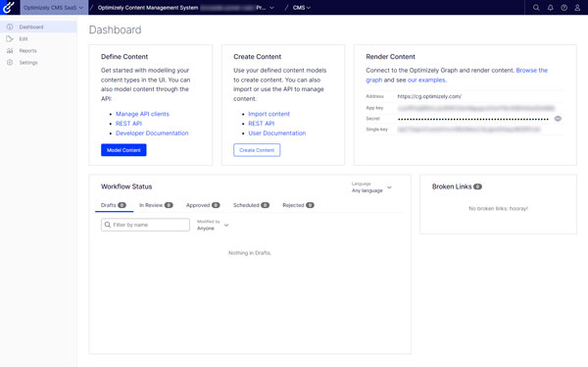Viewport: 588px width, 367px height.
Task: Click the Dashboard page heading
Action: pyautogui.click(x=115, y=29)
